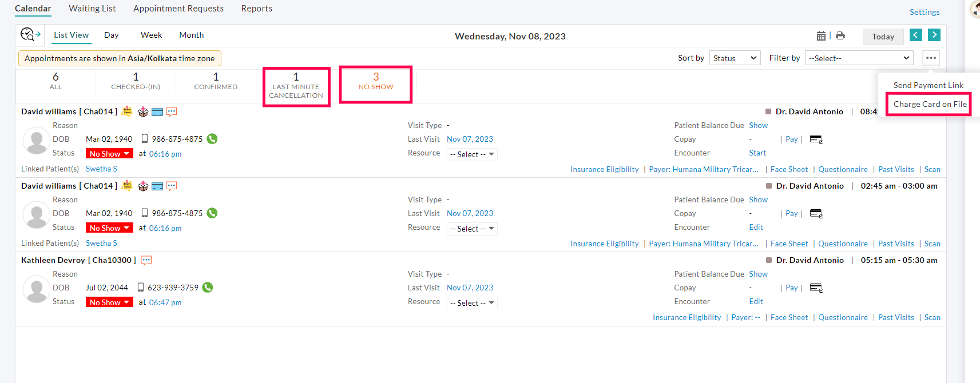
Task: Expand the Sort by Status dropdown
Action: point(735,58)
